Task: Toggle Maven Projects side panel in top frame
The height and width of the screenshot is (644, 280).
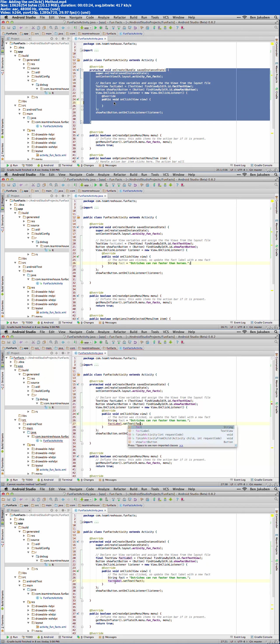Action: coord(277,72)
